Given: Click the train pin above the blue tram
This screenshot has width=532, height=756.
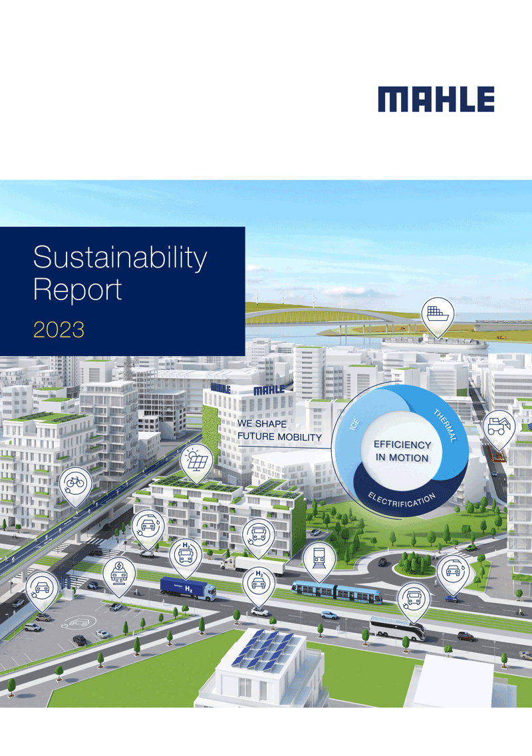Looking at the screenshot, I should pyautogui.click(x=318, y=556).
